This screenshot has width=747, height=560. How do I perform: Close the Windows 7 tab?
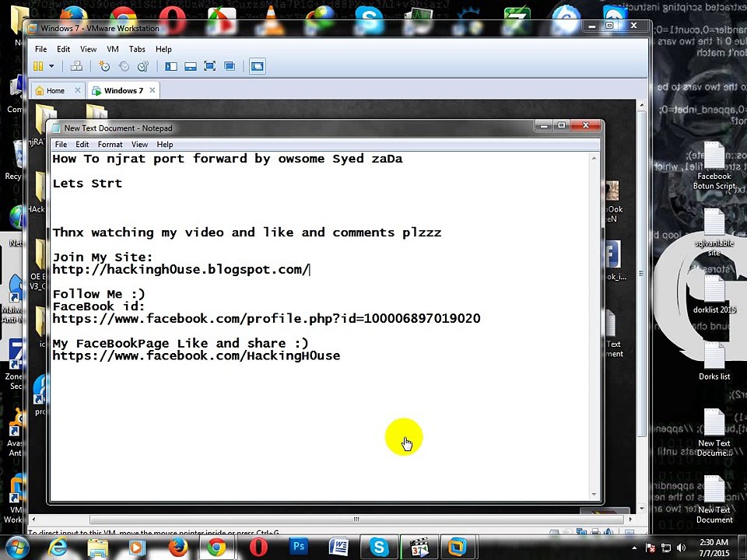tap(152, 90)
